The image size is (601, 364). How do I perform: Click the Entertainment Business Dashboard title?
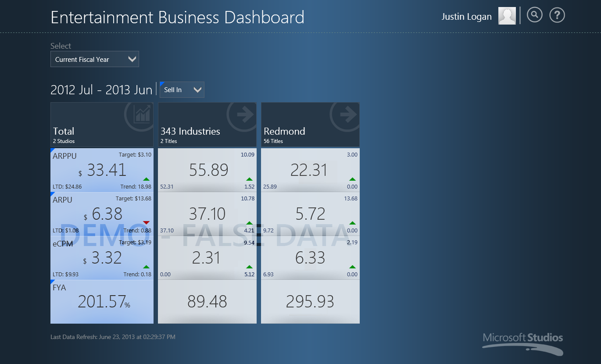click(x=177, y=18)
